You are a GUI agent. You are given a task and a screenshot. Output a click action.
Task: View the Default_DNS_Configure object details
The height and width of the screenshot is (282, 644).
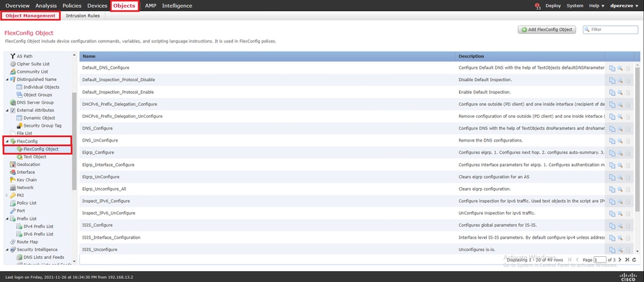tap(620, 68)
